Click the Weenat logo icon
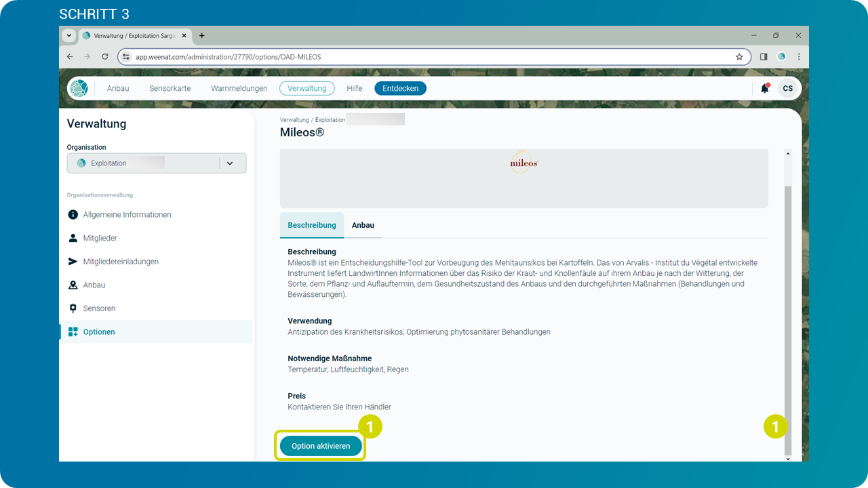The image size is (868, 488). tap(79, 88)
